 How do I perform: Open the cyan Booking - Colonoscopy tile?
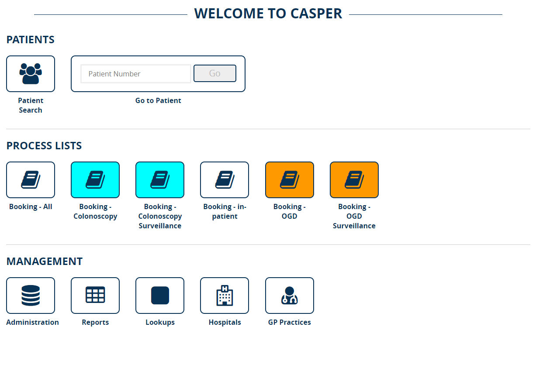(x=95, y=180)
